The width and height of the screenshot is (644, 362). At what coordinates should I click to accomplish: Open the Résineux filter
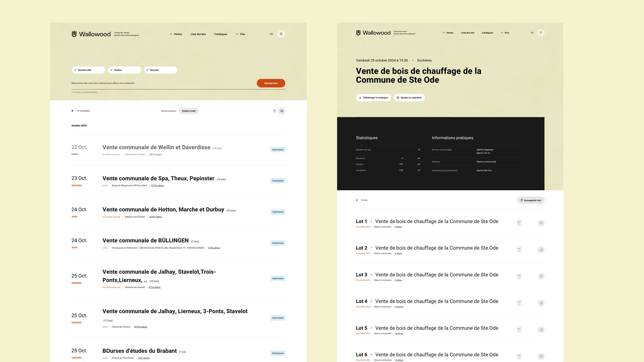click(x=160, y=70)
